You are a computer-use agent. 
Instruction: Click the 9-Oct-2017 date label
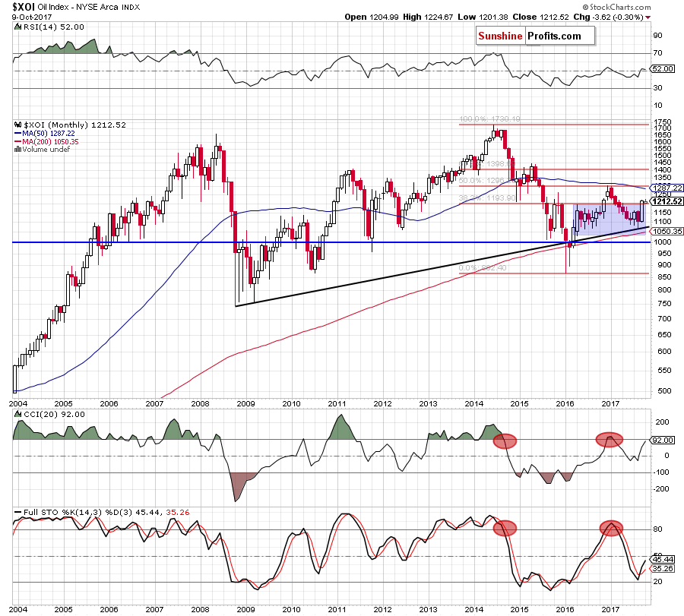[x=31, y=17]
